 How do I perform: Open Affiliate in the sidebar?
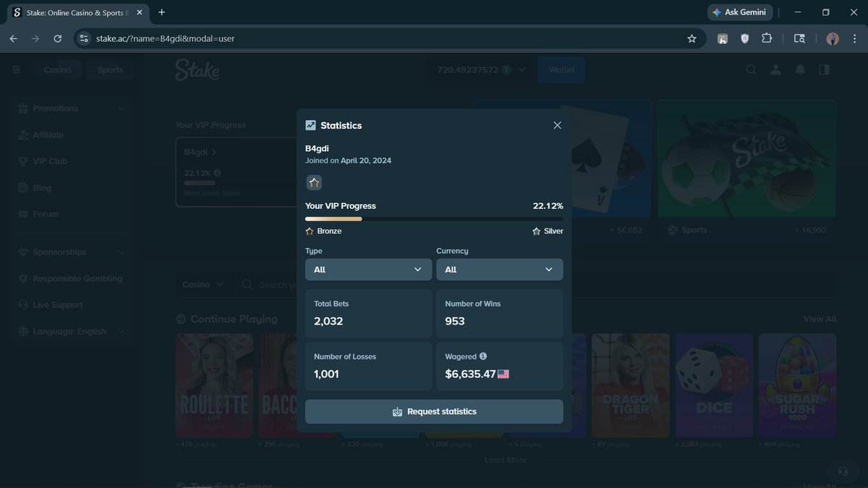point(72,135)
